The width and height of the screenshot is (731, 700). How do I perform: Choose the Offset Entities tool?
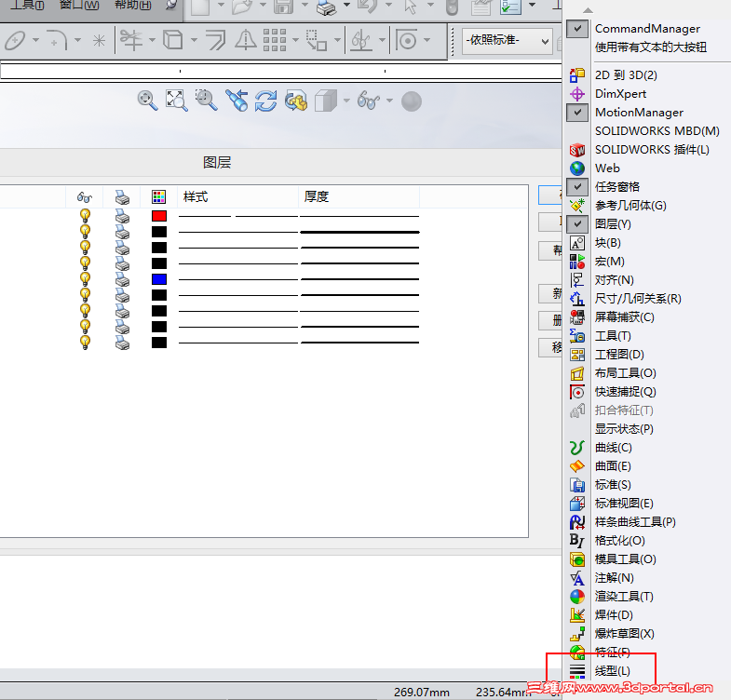pos(215,40)
